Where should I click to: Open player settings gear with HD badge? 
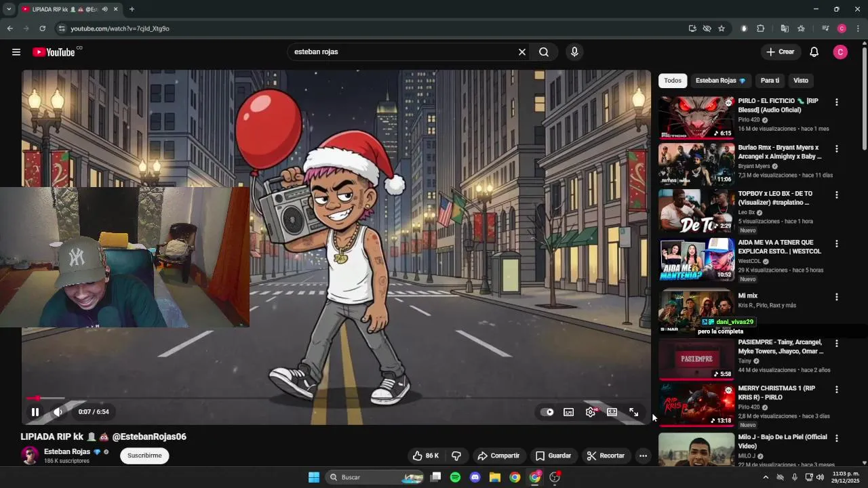(x=591, y=412)
